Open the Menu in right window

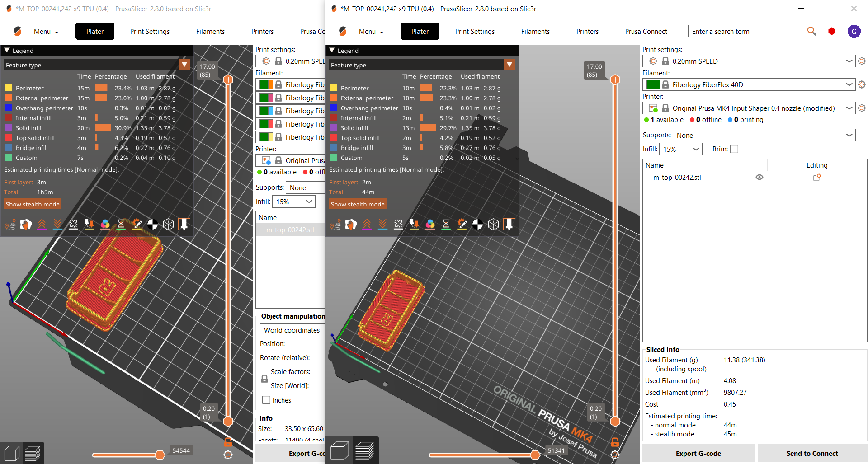click(371, 31)
